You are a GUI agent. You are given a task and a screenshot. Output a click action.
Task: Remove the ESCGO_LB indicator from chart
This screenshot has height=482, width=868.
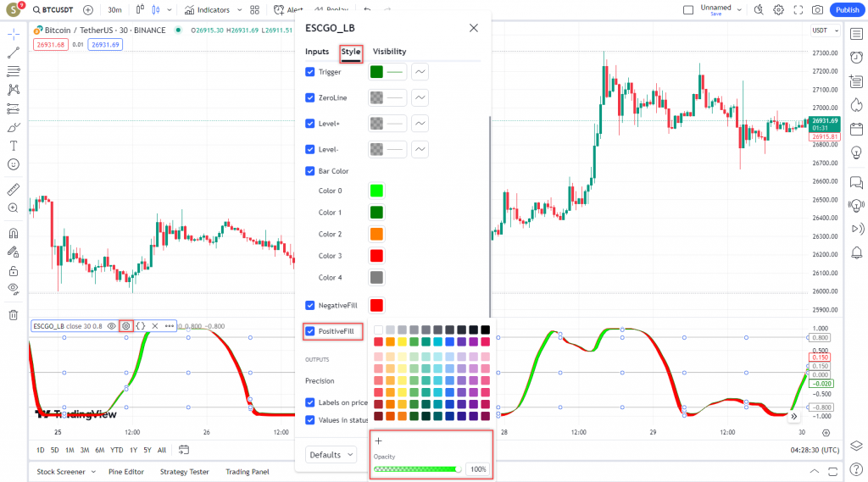tap(155, 326)
